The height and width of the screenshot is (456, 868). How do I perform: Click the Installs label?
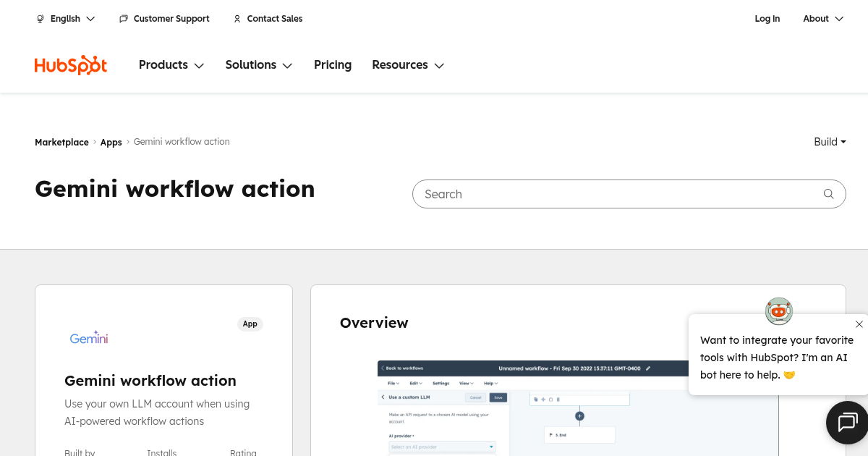pos(162,452)
